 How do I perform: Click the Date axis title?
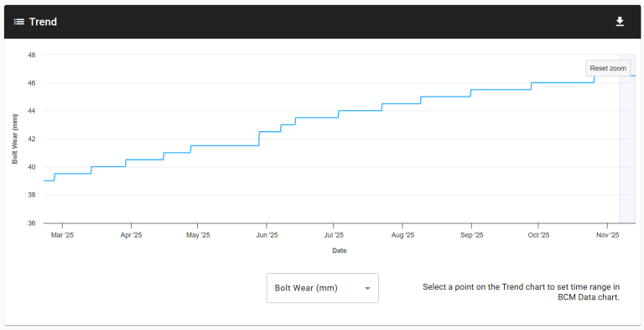(x=340, y=250)
